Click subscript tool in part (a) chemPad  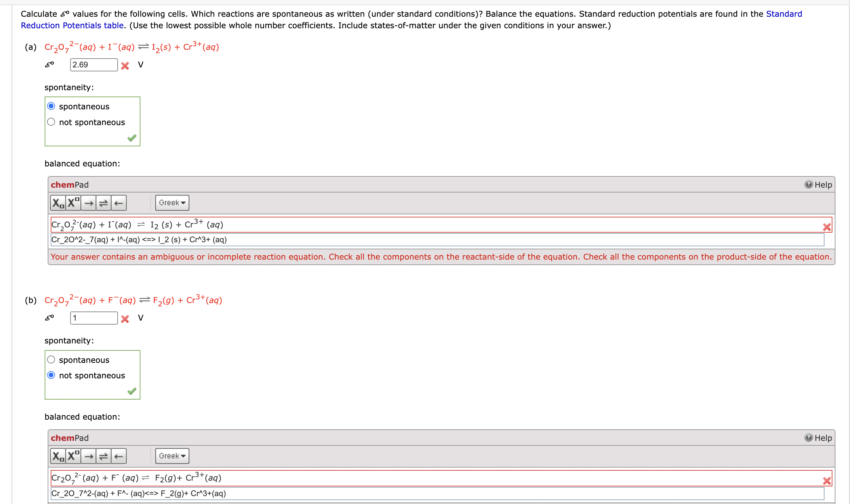click(x=58, y=203)
